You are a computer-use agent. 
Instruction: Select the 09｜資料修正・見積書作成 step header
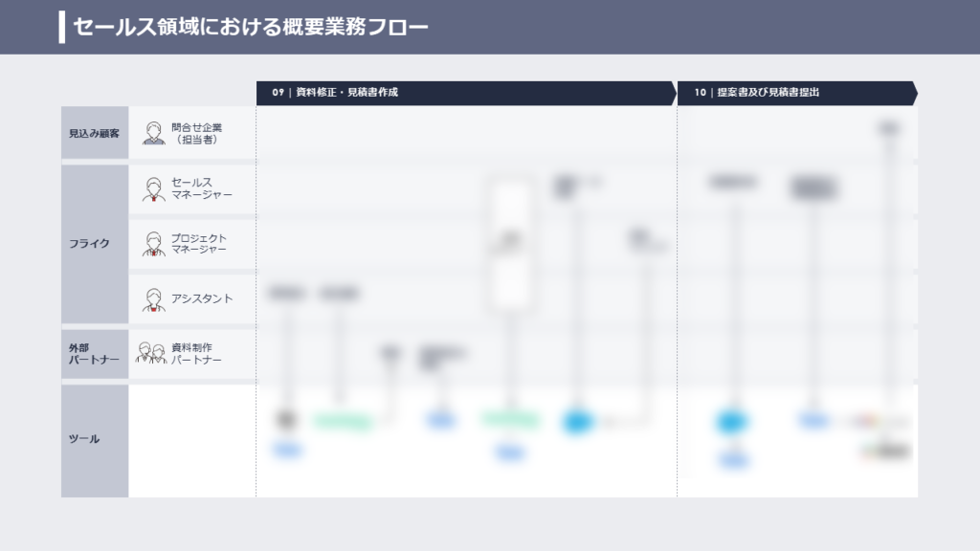(x=465, y=93)
